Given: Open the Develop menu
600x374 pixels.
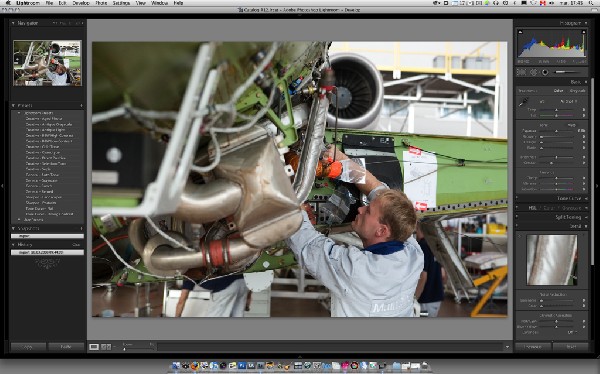Looking at the screenshot, I should tap(80, 3).
